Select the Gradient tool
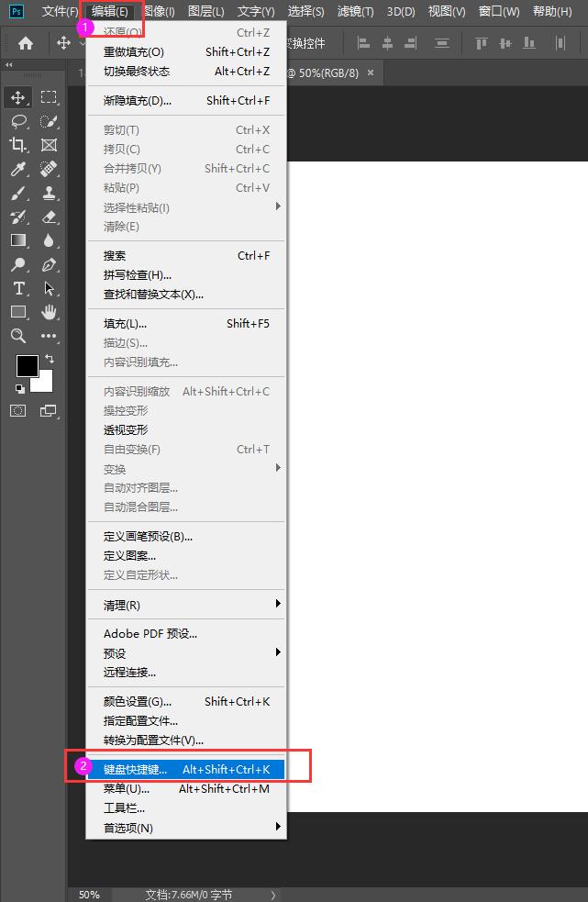 (17, 240)
